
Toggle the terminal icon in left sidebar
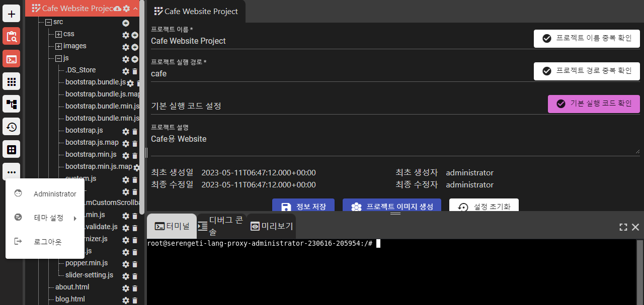pos(11,59)
